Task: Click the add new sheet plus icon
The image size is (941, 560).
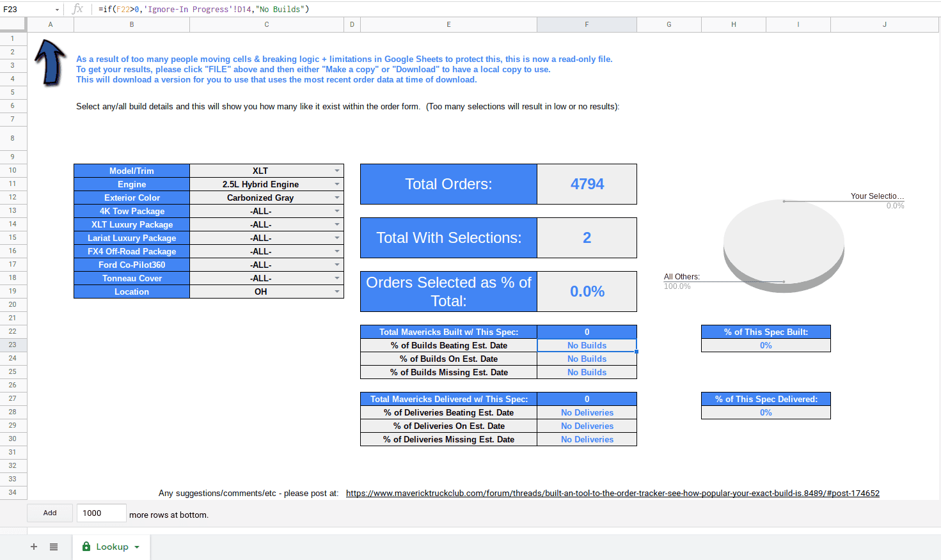Action: 34,547
